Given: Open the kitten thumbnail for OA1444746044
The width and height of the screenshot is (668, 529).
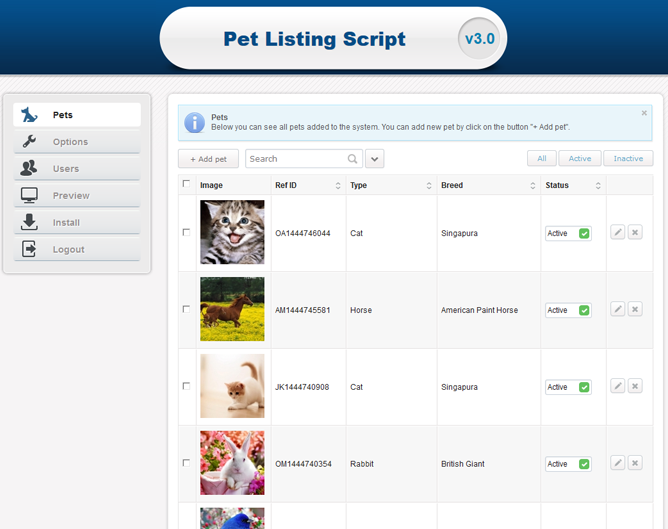Looking at the screenshot, I should pyautogui.click(x=232, y=232).
